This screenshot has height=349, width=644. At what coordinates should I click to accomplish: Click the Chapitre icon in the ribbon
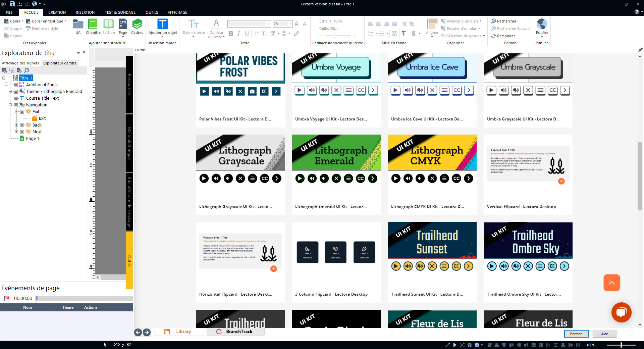[x=93, y=24]
